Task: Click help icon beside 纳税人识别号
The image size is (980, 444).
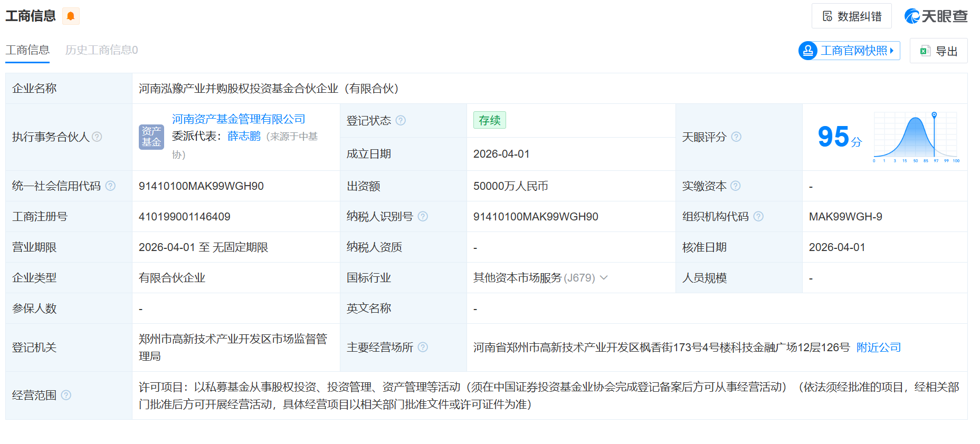Action: (423, 217)
